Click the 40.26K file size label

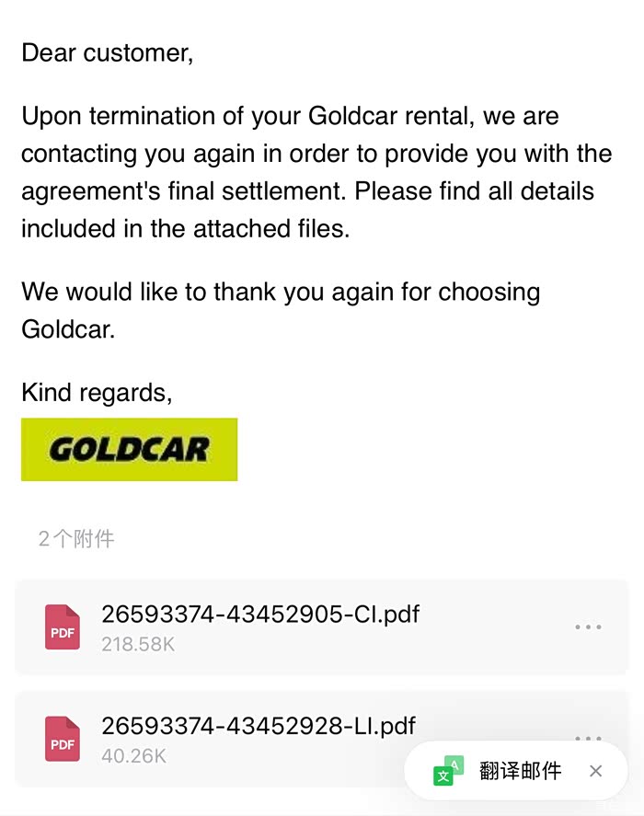133,756
